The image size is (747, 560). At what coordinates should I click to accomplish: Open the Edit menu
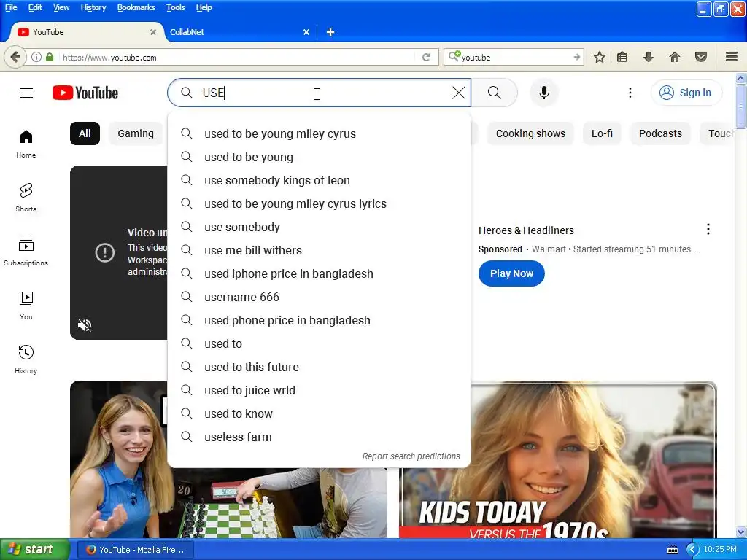coord(35,7)
